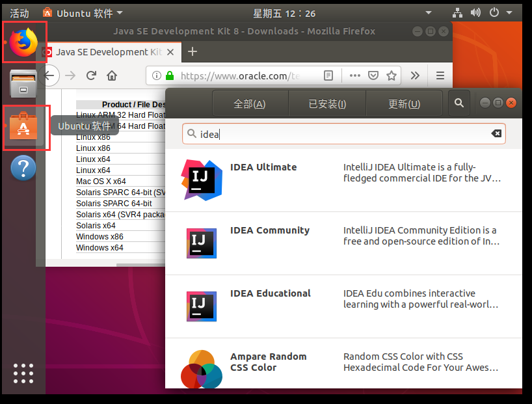532x404 pixels.
Task: Toggle search button in Ubuntu Software
Action: 459,103
